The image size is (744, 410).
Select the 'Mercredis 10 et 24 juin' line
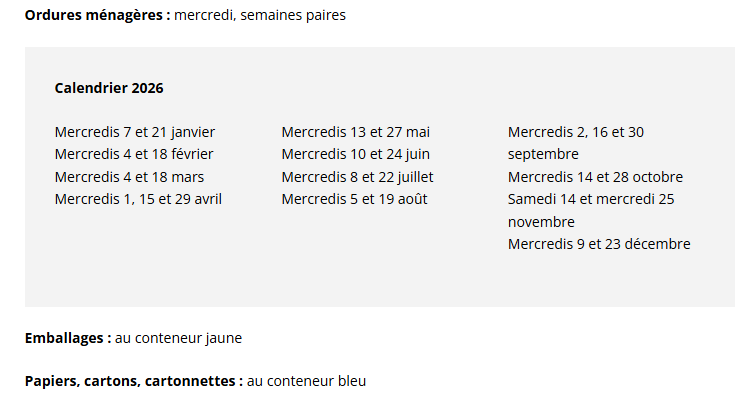(355, 154)
